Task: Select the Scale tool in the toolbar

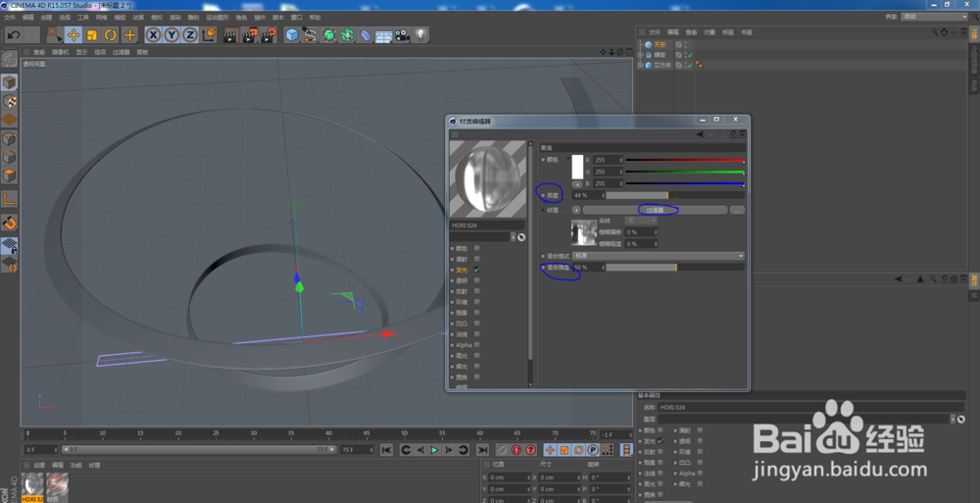Action: pos(92,35)
